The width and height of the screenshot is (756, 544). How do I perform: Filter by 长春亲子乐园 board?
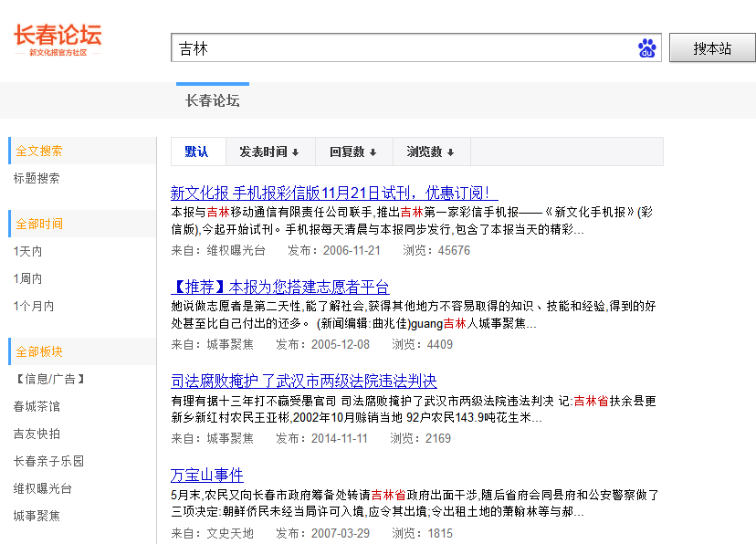pyautogui.click(x=48, y=461)
